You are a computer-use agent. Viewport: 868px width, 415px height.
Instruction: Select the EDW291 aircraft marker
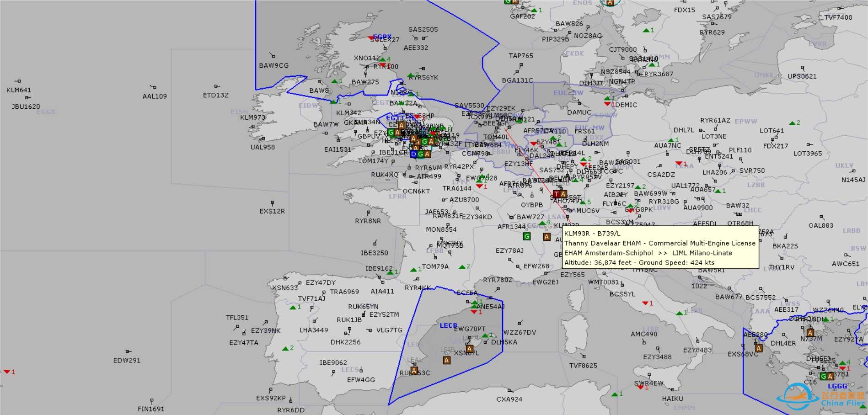click(x=128, y=351)
